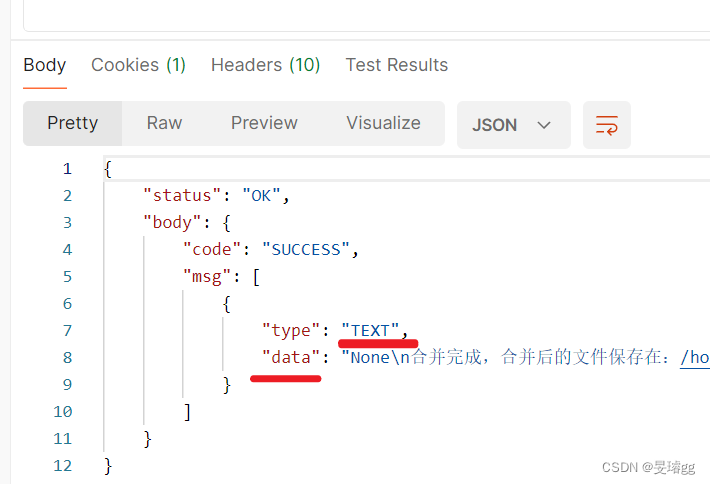The width and height of the screenshot is (710, 484).
Task: Click line number 1 in gutter
Action: (67, 169)
